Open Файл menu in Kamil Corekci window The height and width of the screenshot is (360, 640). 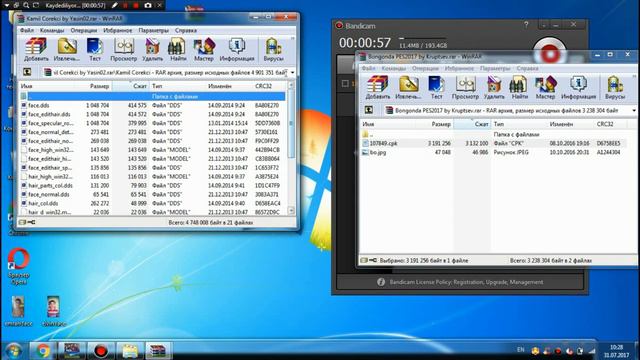pos(27,30)
